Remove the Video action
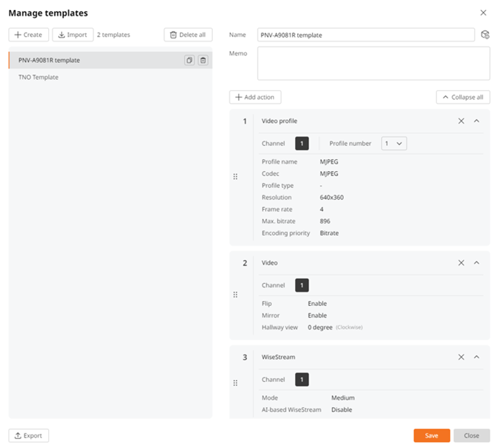The width and height of the screenshot is (500, 448). [x=461, y=263]
